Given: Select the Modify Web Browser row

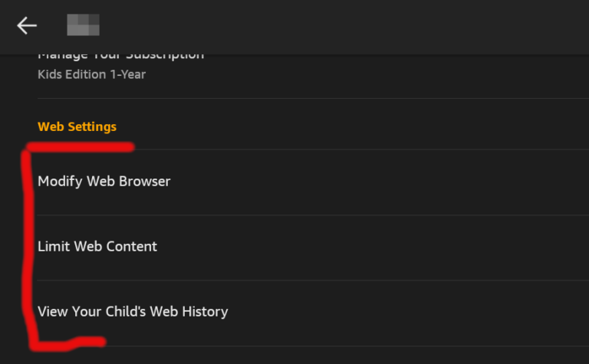Looking at the screenshot, I should pyautogui.click(x=307, y=182).
